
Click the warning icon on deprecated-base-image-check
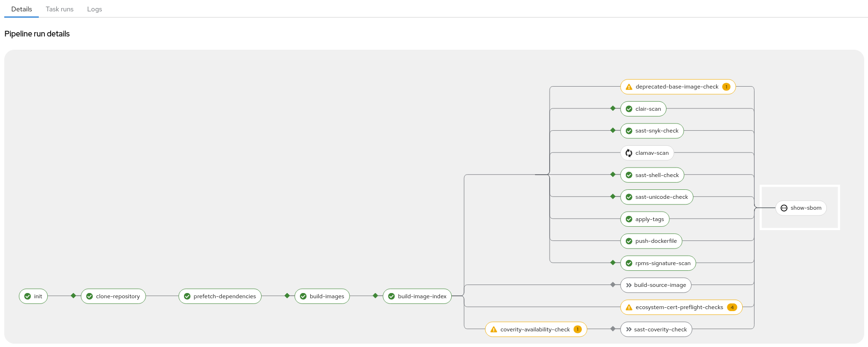629,87
